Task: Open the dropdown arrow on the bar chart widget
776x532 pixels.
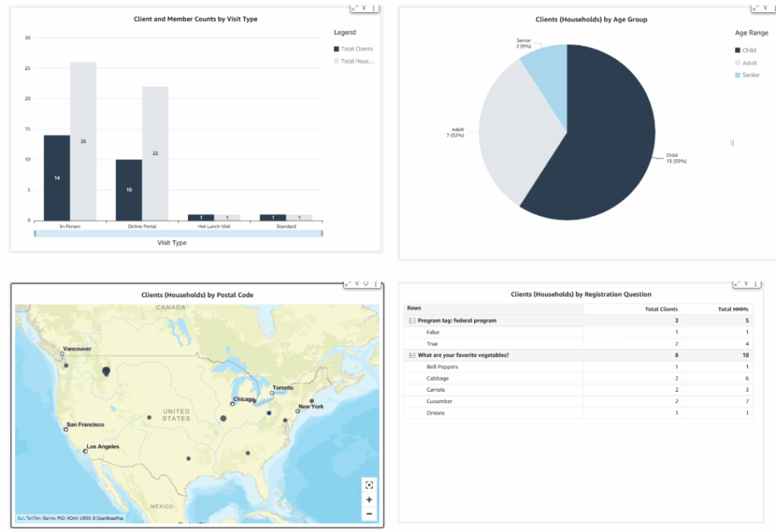Action: pyautogui.click(x=365, y=8)
